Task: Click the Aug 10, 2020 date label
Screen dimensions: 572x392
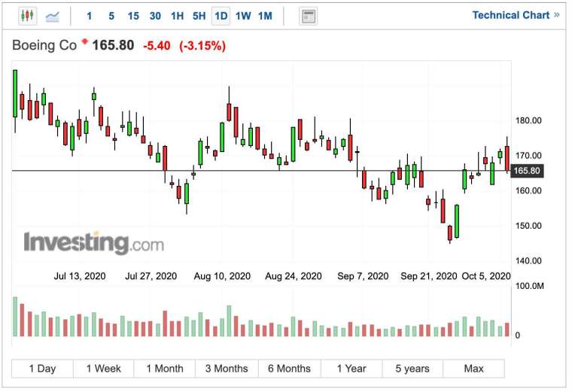Action: coord(222,276)
